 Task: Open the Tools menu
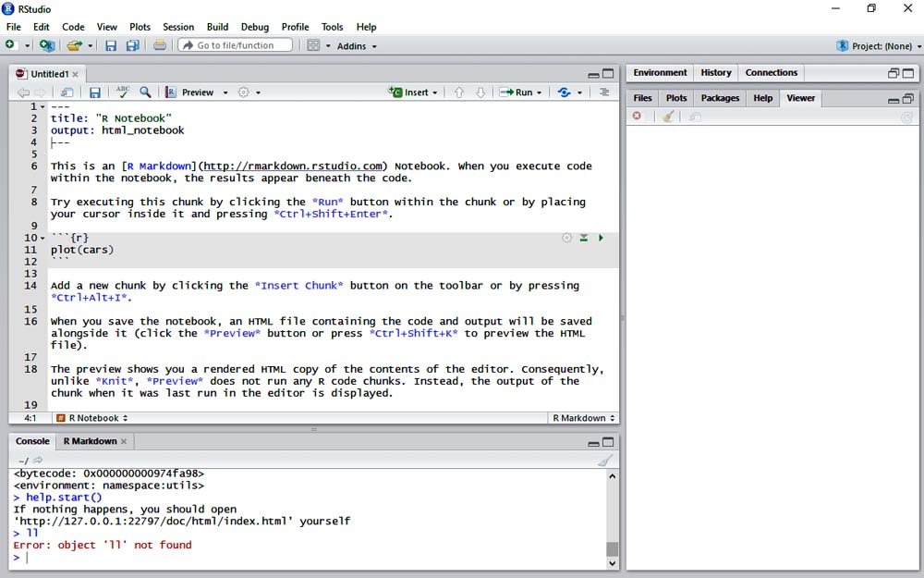(332, 27)
